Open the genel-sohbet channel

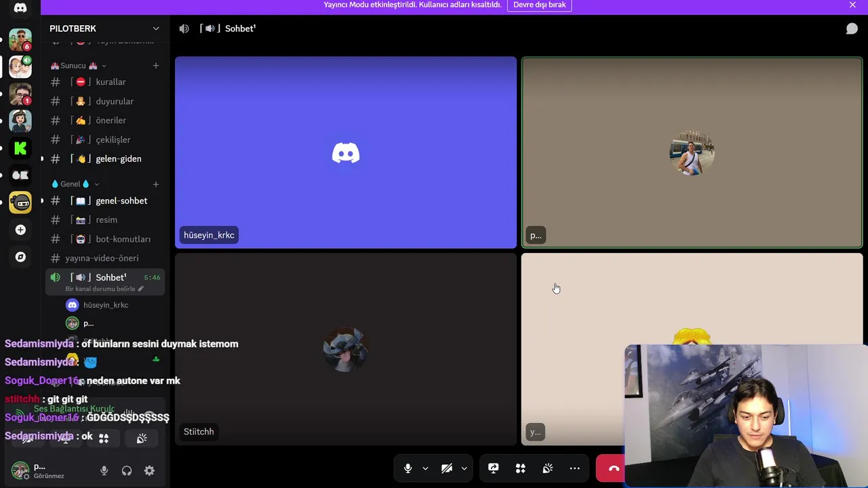pos(105,201)
